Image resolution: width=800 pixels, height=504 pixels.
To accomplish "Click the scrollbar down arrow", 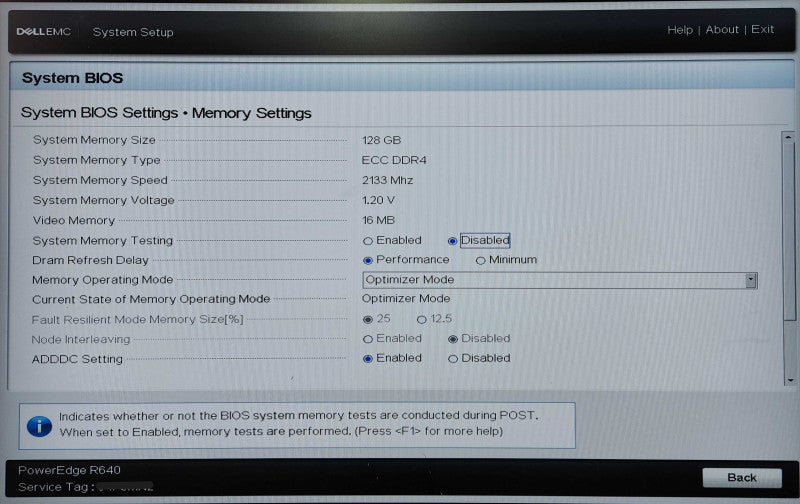I will coord(790,380).
